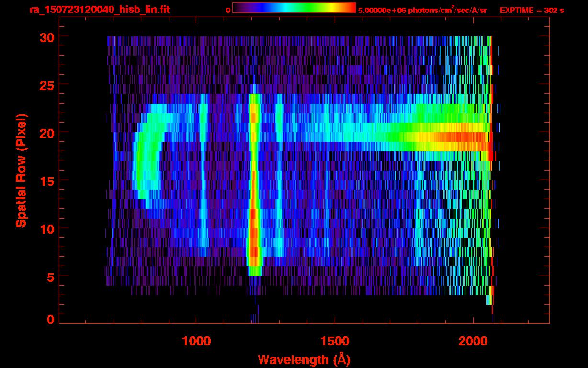Click the 5.00000e+06 photons/cm²/sec/A/sr label
Image resolution: width=588 pixels, height=368 pixels.
coord(422,10)
